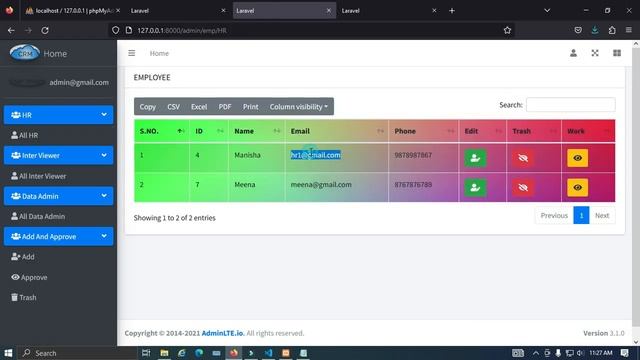Go to Next pagination page

click(602, 216)
